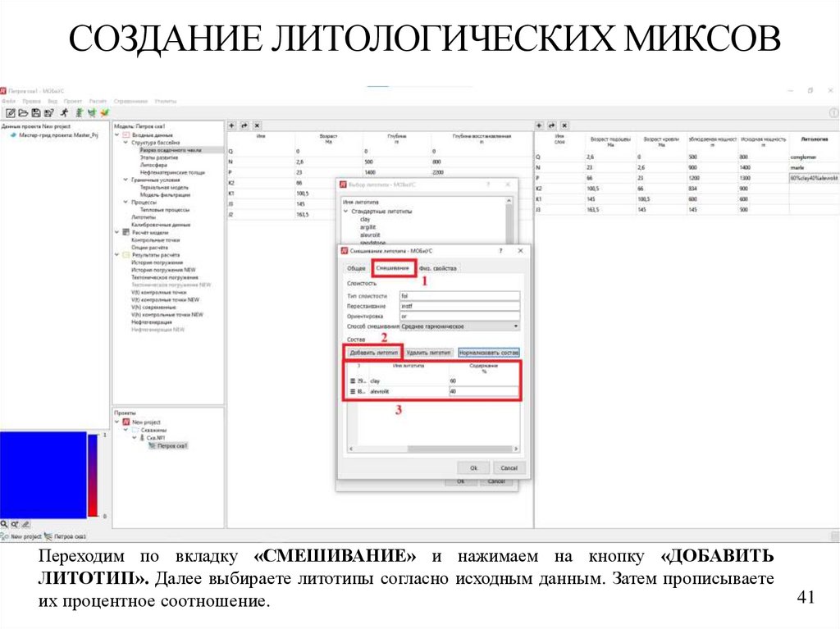Viewport: 840px width, 629px height.
Task: Click the plus icon above the right lithology table
Action: [539, 125]
